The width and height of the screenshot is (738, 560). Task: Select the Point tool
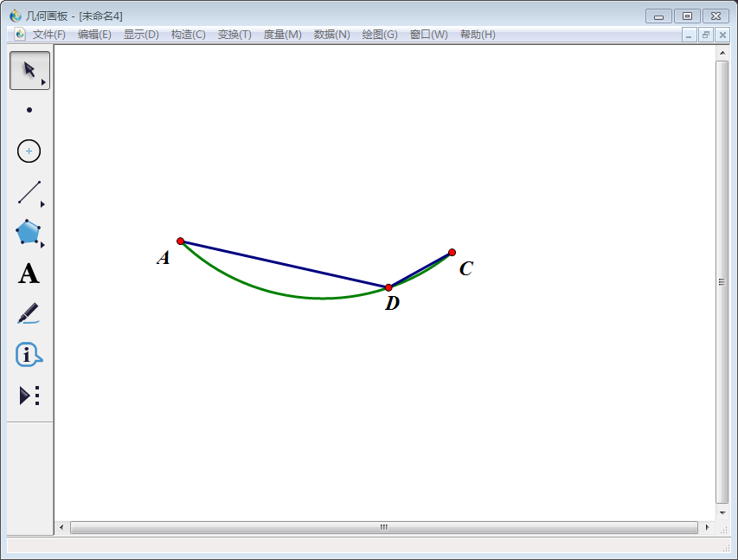pos(29,110)
